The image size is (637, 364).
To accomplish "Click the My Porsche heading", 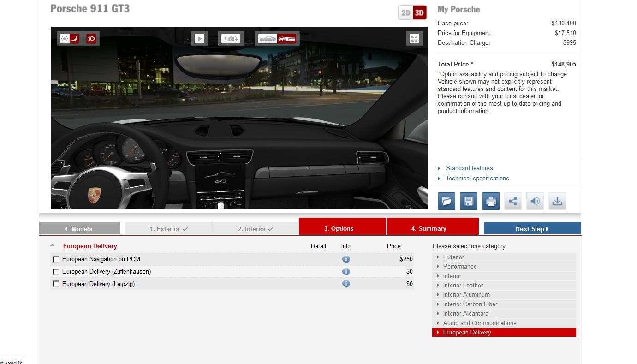I will point(458,9).
